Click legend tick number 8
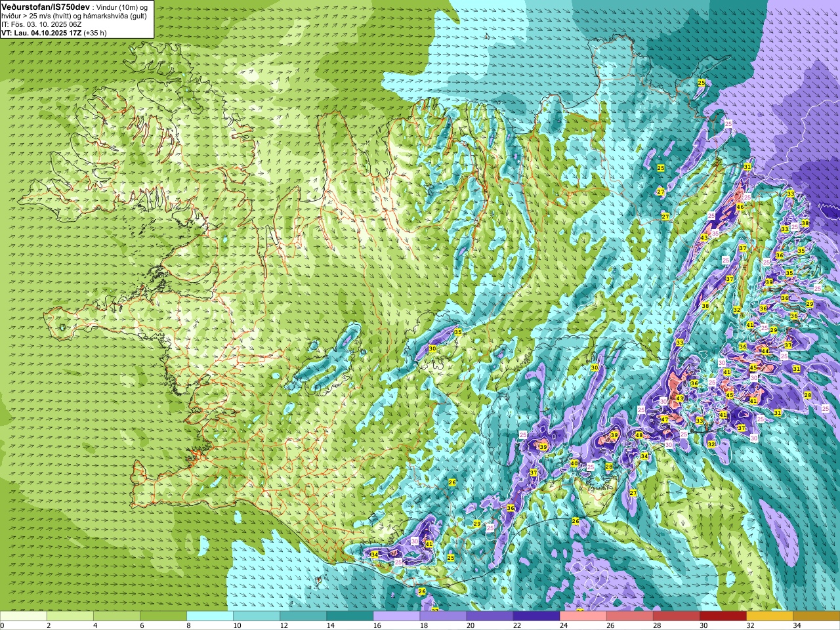 pyautogui.click(x=188, y=625)
